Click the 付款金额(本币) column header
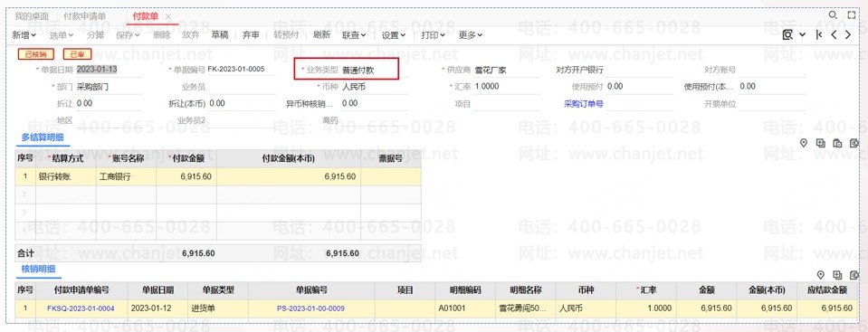Screen dimensions: 868x332 (x=288, y=159)
